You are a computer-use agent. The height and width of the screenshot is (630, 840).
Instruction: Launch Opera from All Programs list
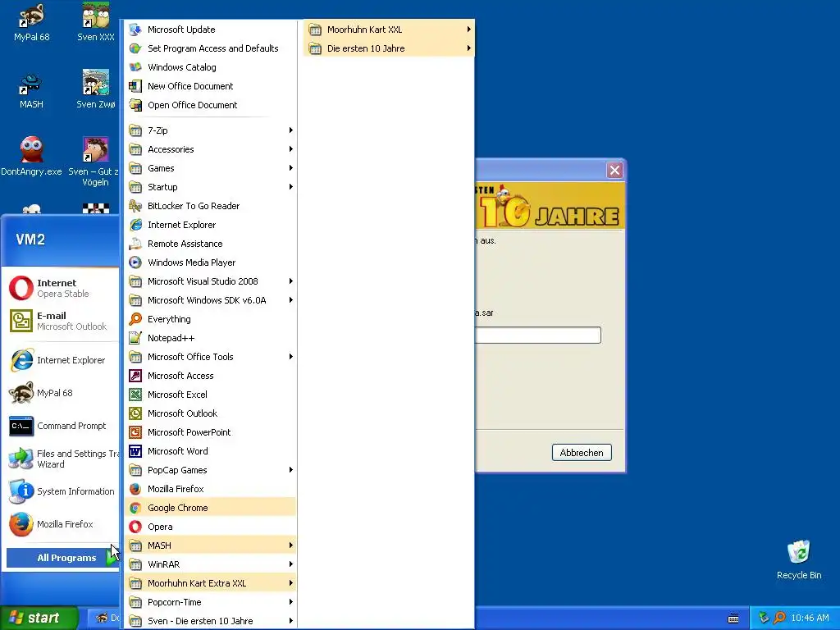point(211,527)
